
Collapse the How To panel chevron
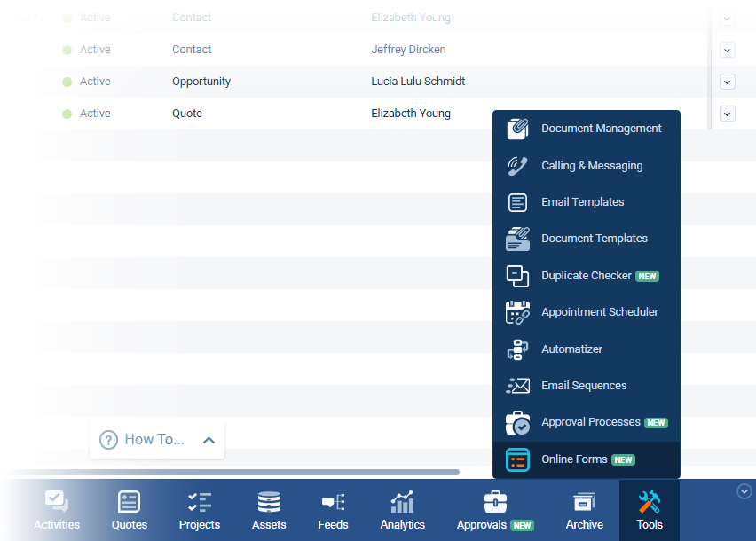209,440
